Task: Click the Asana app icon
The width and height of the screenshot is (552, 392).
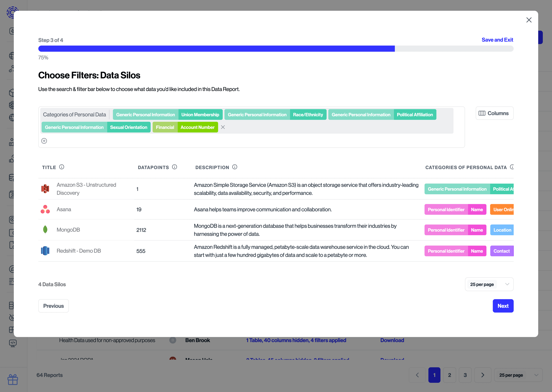Action: 45,209
